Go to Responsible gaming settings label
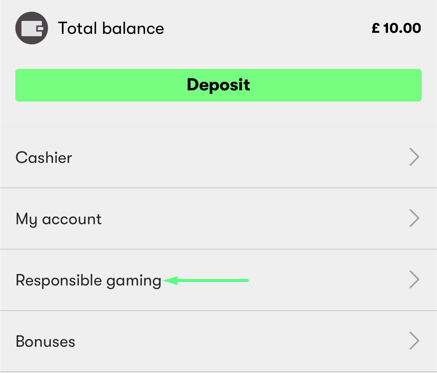The width and height of the screenshot is (437, 373). [88, 281]
